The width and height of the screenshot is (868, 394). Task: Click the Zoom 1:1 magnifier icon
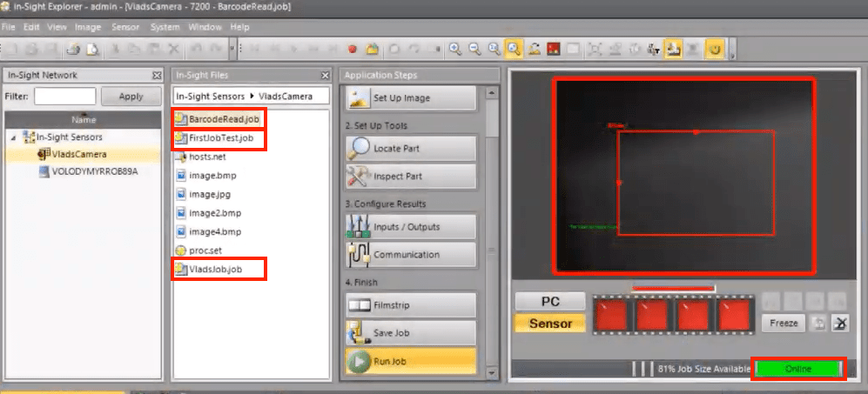click(x=494, y=50)
